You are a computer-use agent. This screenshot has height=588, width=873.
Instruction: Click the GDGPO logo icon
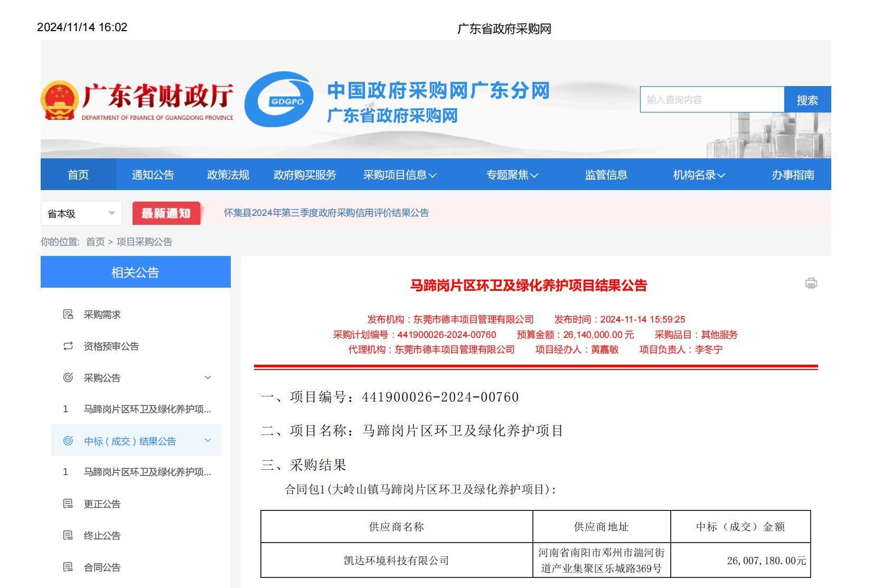click(278, 99)
